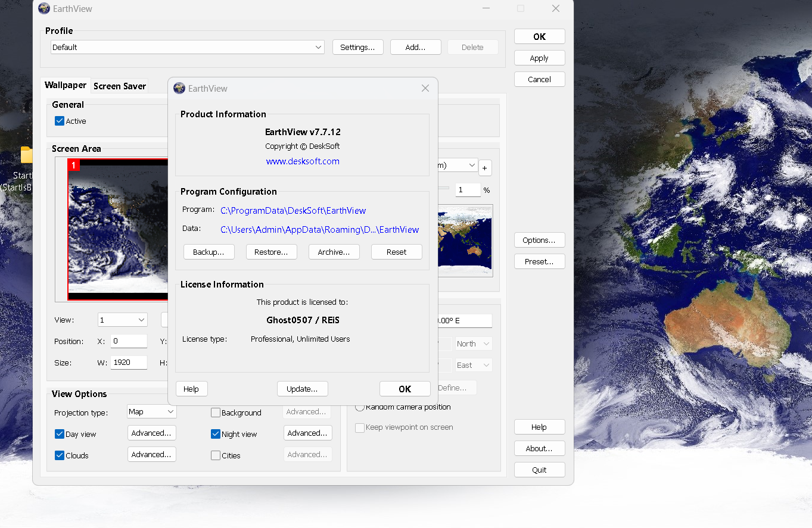Screen dimensions: 812x528
Task: Click the EarthView v7.7.12 version text
Action: [x=303, y=132]
